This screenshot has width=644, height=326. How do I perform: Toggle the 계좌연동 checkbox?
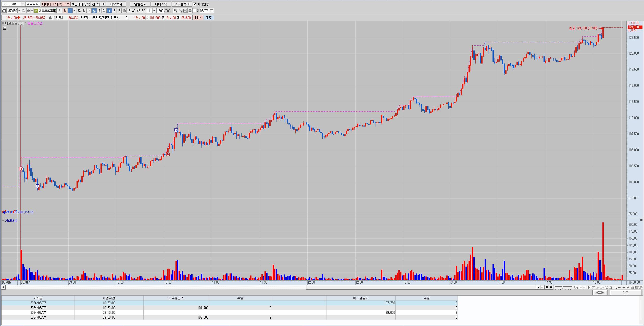point(195,4)
